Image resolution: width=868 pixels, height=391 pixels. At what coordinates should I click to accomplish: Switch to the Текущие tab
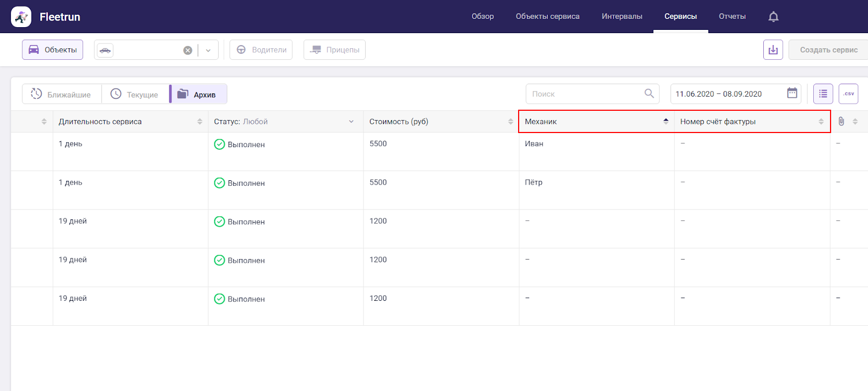[135, 94]
